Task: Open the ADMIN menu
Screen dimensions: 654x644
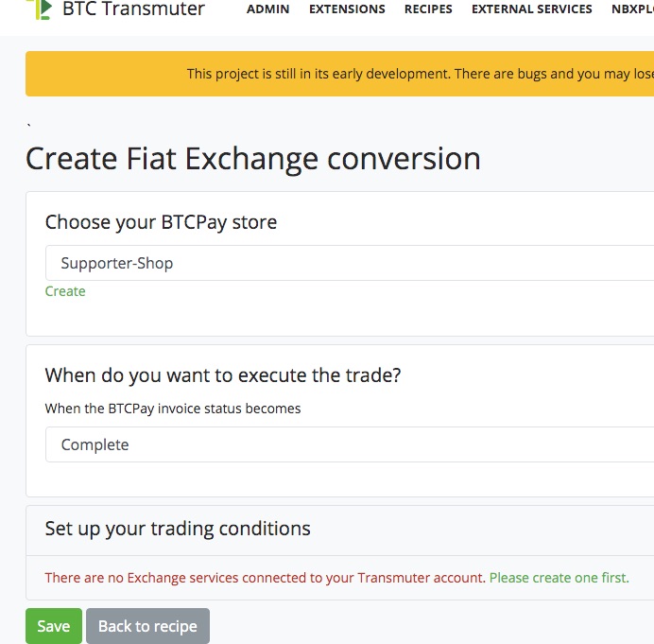Action: 267,9
